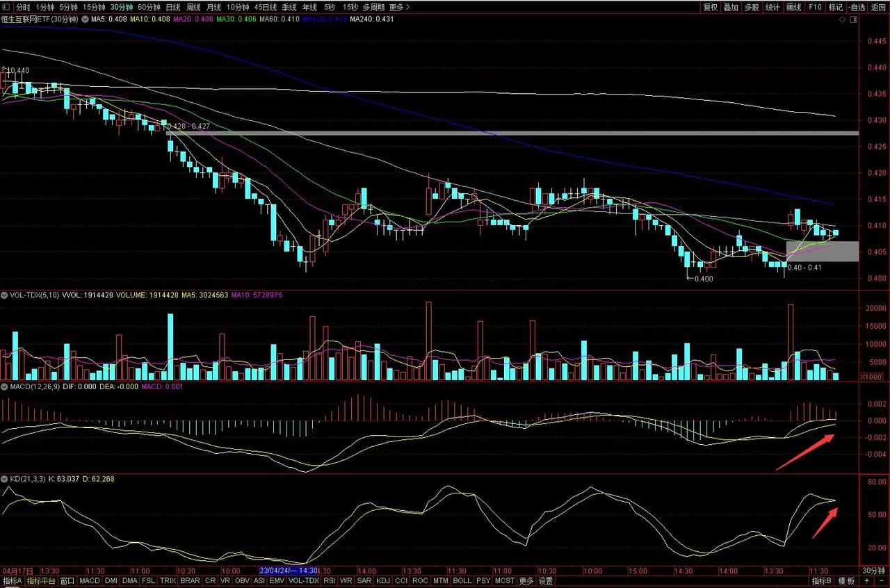Click the square icon beside the diamond icon
Viewport: 890px width, 588px height.
(x=853, y=19)
